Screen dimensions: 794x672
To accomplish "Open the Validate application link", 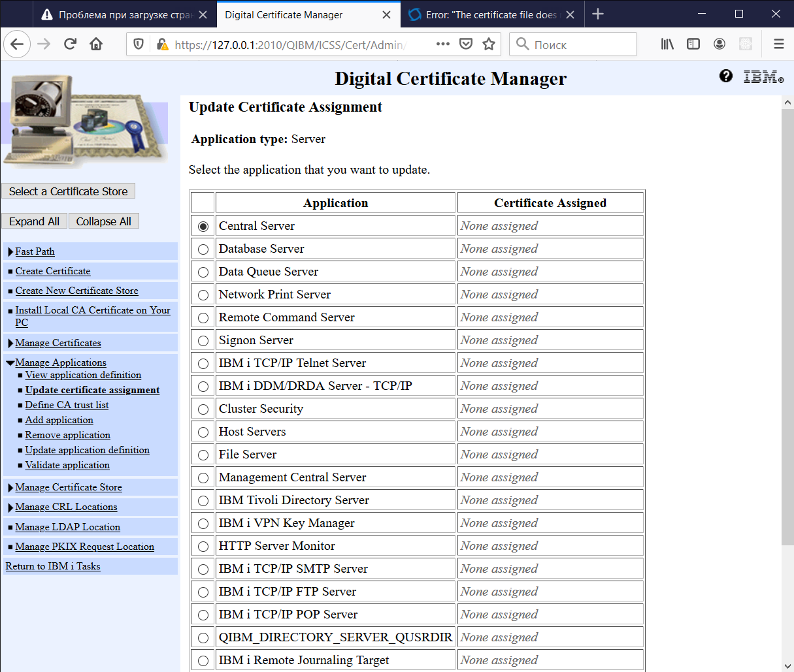I will (x=67, y=465).
